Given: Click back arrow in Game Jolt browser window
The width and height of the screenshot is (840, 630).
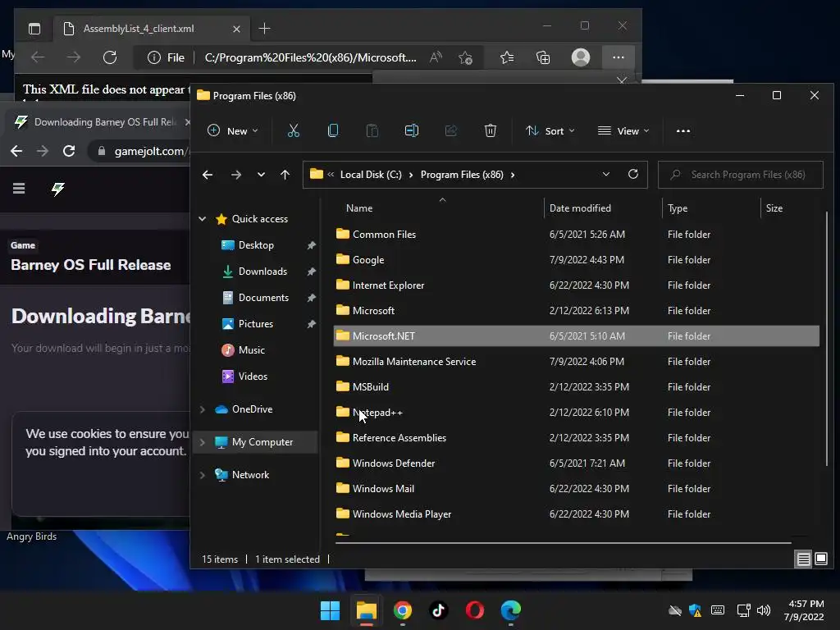Looking at the screenshot, I should click(x=16, y=151).
